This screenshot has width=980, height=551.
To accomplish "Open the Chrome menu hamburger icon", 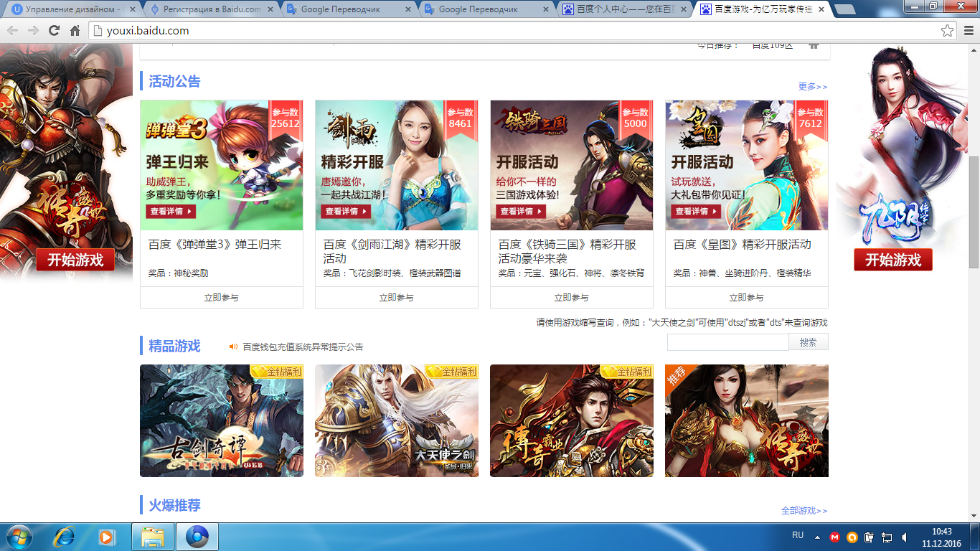I will tap(969, 31).
